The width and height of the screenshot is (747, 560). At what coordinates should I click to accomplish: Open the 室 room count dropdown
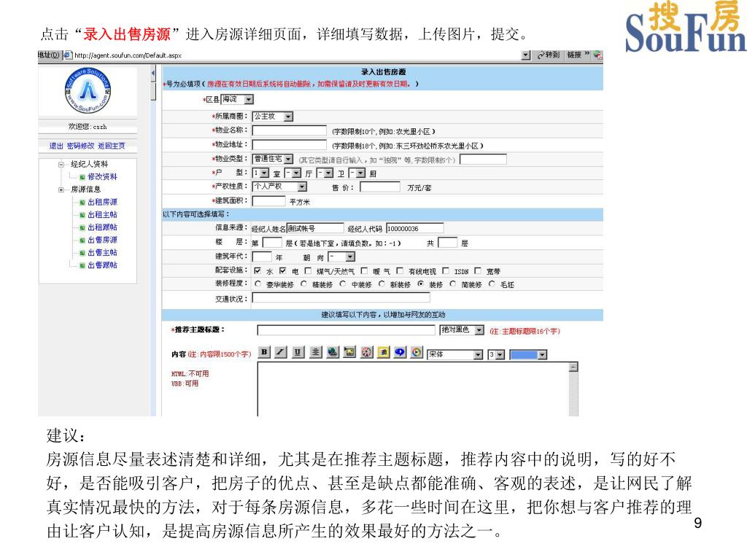(x=264, y=174)
